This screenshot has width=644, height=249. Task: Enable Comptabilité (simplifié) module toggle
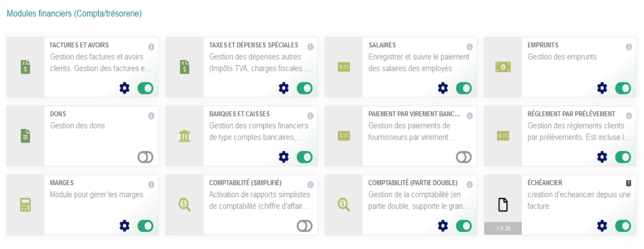[305, 226]
